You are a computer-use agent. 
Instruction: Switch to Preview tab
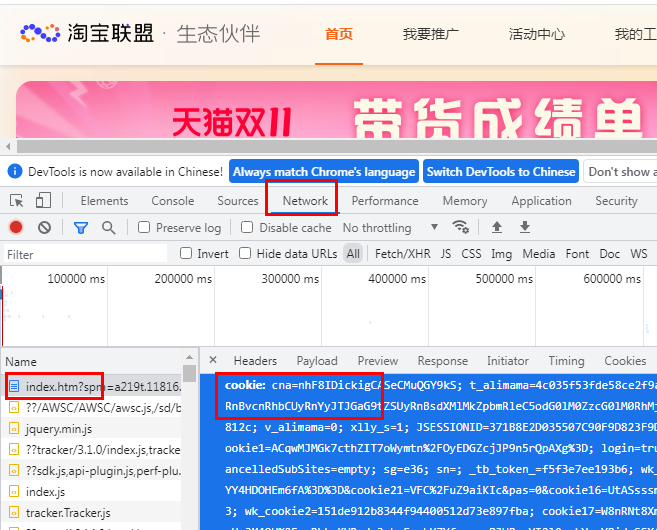378,361
